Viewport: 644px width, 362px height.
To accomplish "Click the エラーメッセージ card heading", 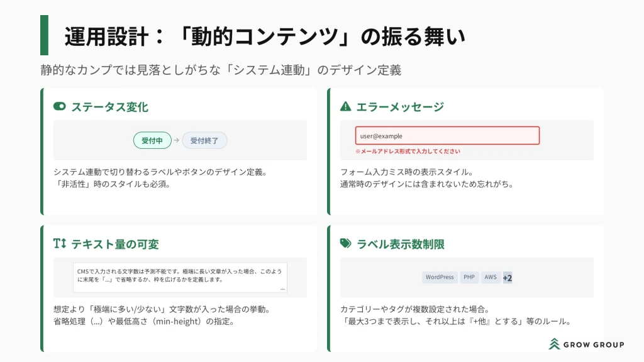I will [x=400, y=107].
